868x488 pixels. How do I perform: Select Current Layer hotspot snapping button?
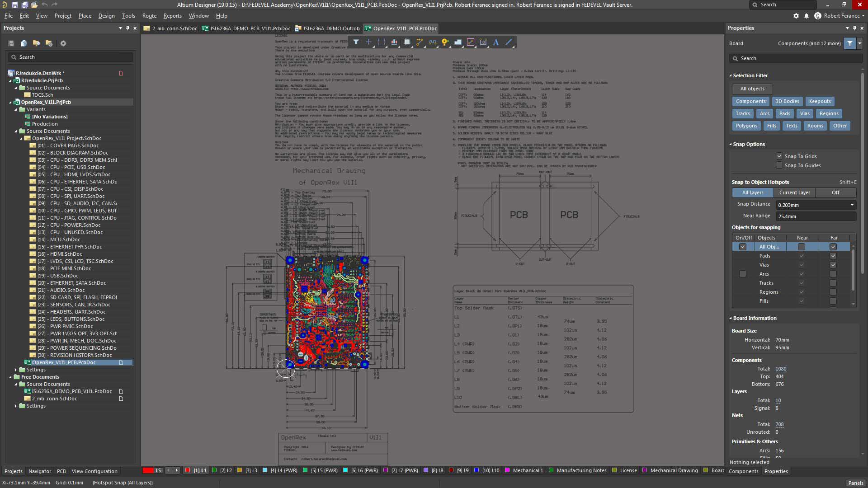click(794, 192)
